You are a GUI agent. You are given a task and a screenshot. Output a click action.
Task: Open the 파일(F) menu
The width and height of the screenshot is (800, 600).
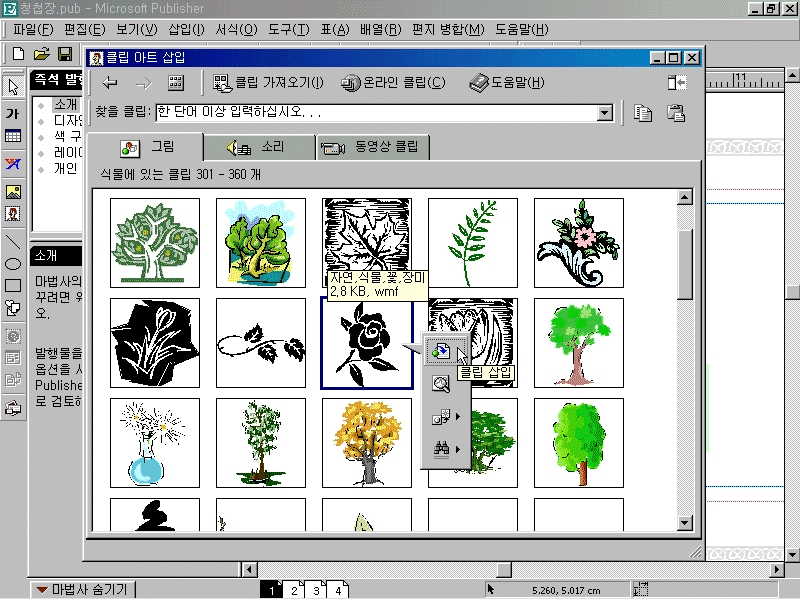[33, 30]
